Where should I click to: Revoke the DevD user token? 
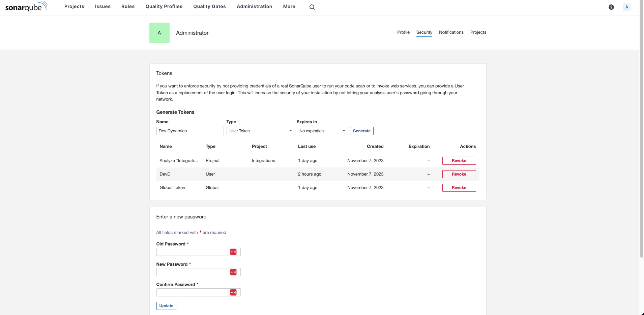coord(459,174)
